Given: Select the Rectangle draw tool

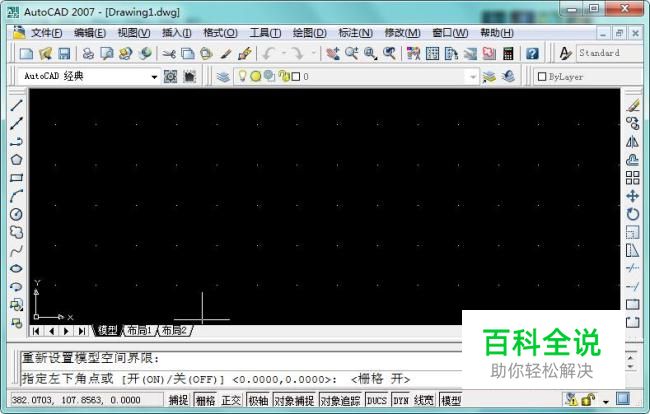Looking at the screenshot, I should coord(16,178).
